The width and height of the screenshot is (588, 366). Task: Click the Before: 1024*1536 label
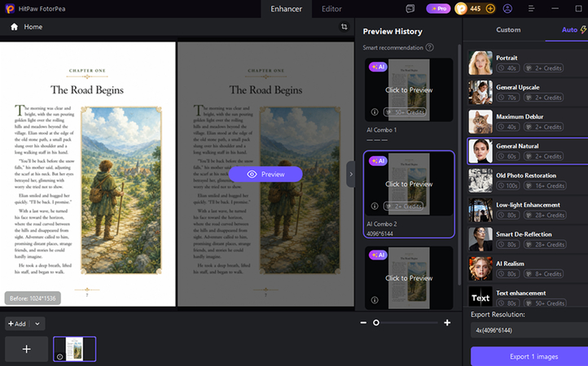click(x=33, y=298)
